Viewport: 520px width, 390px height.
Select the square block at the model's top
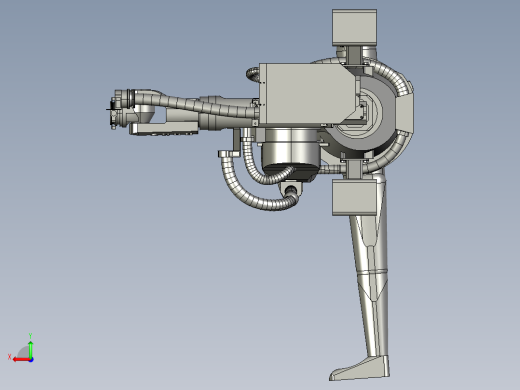[354, 27]
